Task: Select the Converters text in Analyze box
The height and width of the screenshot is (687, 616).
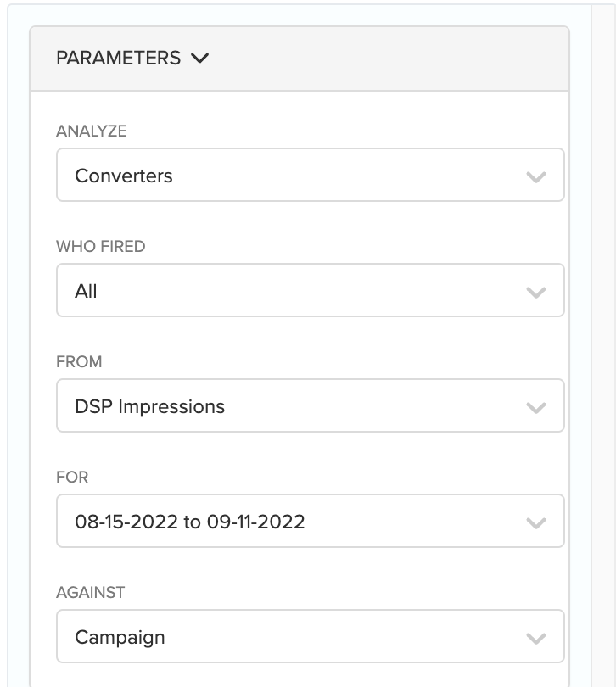Action: [124, 176]
